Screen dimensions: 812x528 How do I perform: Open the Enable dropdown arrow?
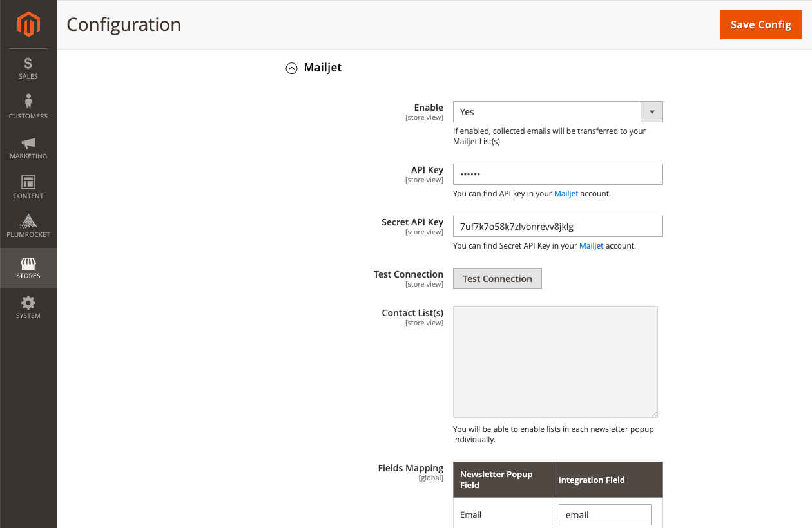click(652, 111)
